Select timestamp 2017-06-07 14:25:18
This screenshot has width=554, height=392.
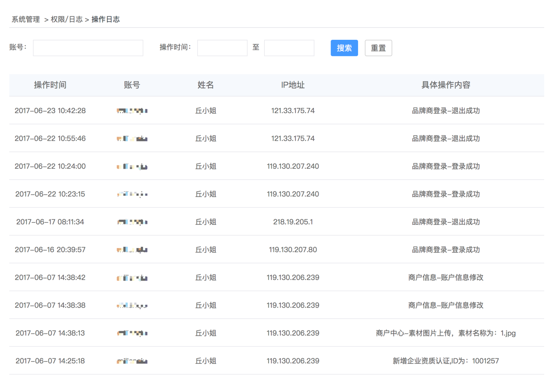click(x=50, y=361)
